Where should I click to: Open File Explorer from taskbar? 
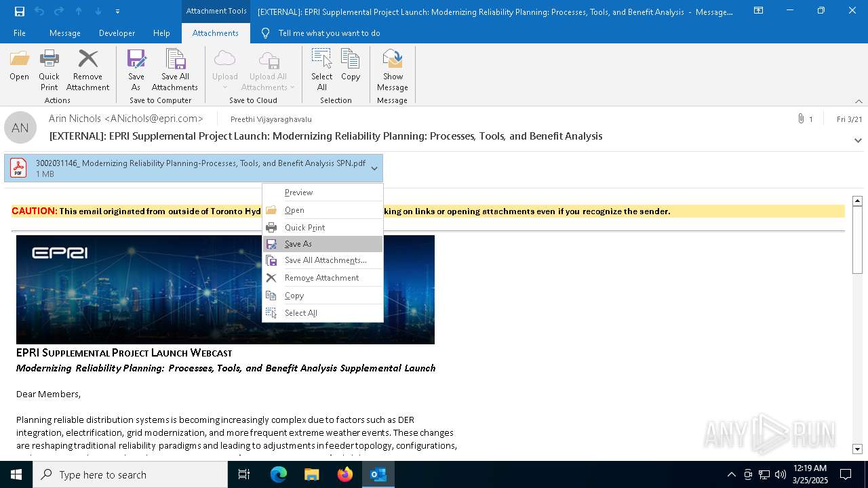tap(311, 474)
